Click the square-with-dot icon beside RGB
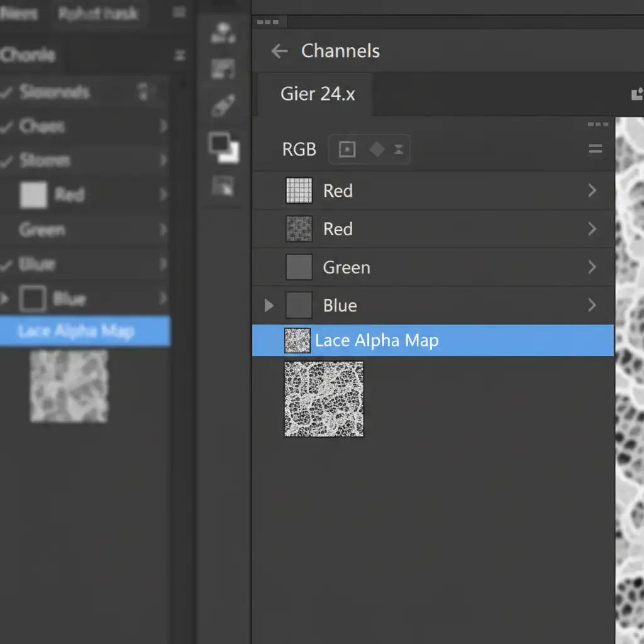 (x=347, y=150)
